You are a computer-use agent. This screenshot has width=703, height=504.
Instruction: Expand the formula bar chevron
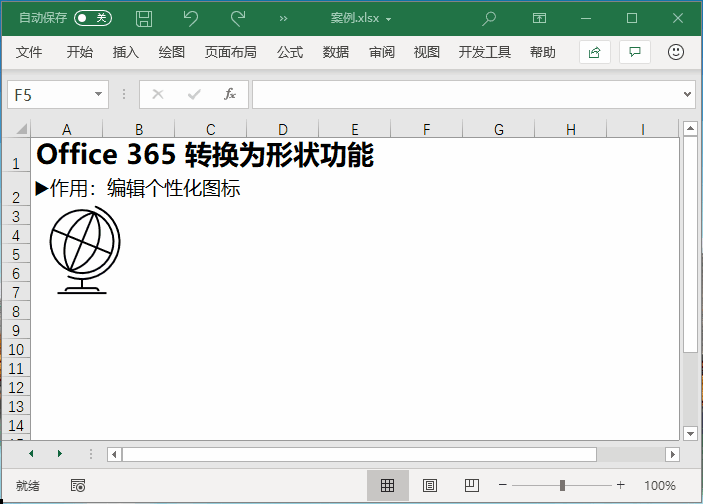(687, 94)
